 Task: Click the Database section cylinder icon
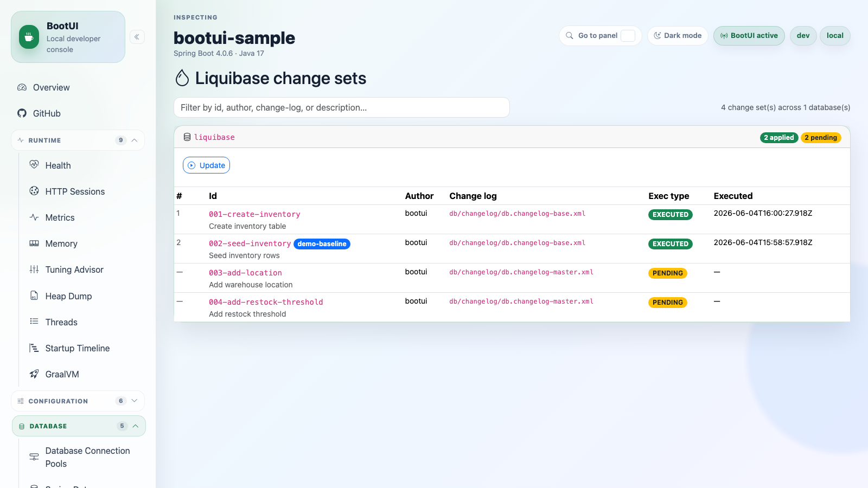point(22,426)
